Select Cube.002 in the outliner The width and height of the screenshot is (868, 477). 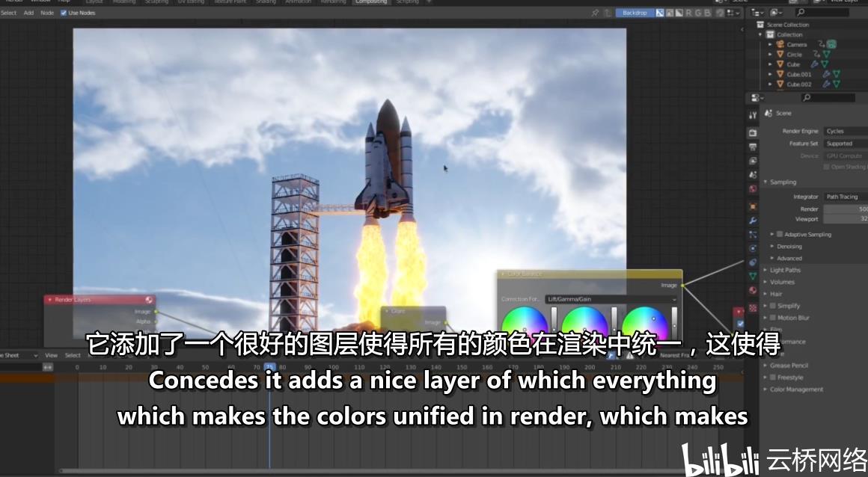tap(799, 84)
